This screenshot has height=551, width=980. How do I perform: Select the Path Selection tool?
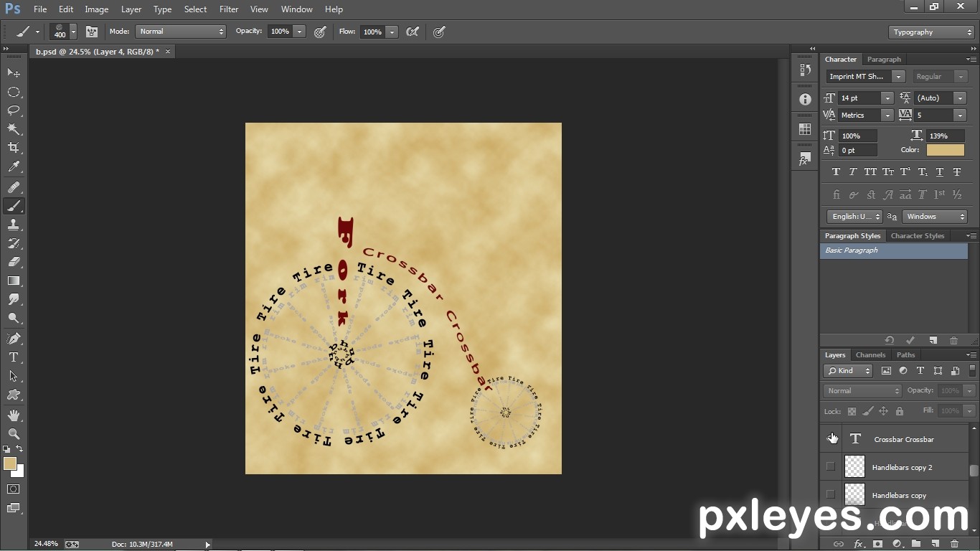pos(14,376)
